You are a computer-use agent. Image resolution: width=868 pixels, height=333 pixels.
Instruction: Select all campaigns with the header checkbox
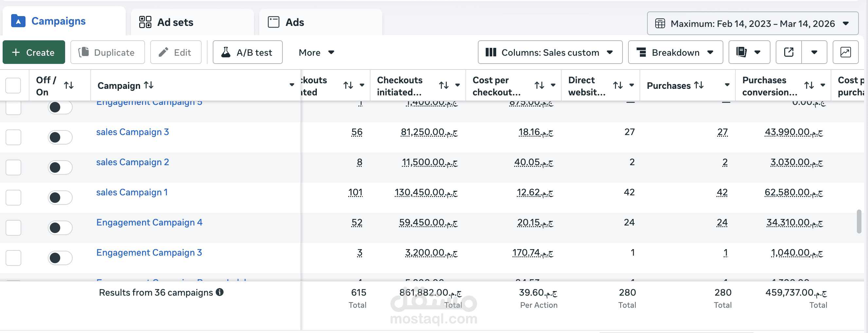(13, 85)
